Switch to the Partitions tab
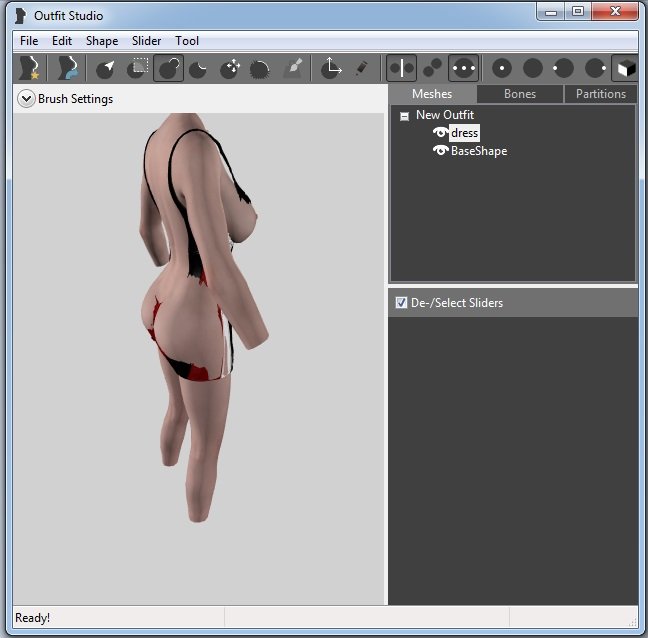This screenshot has height=638, width=648. 600,94
